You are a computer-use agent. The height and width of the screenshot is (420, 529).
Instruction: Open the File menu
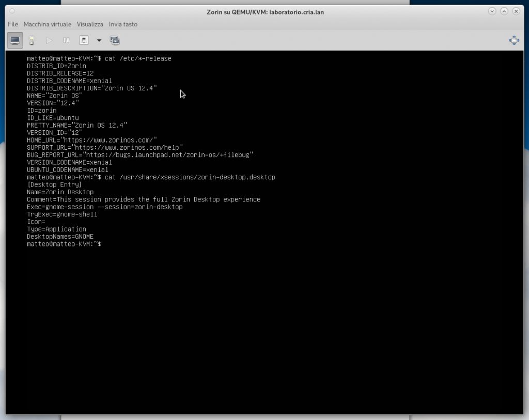[13, 24]
